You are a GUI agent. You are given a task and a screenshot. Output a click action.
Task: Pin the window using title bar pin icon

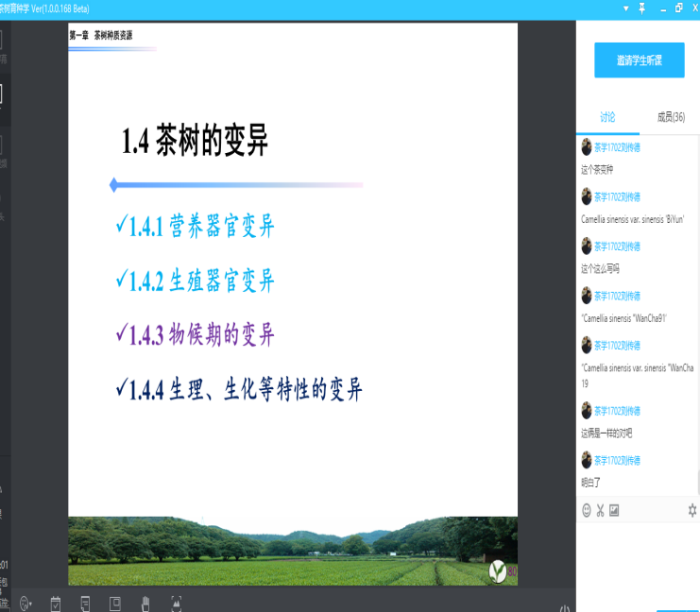(x=641, y=8)
